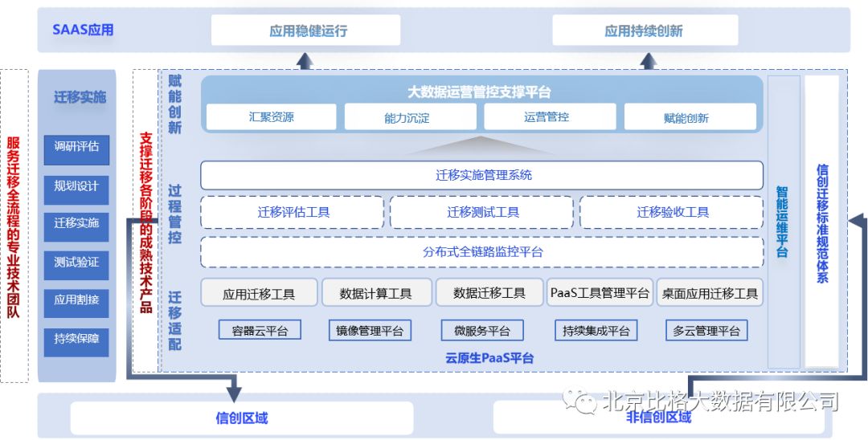
Task: Open the 迁移实施管理系统 bar
Action: [481, 175]
